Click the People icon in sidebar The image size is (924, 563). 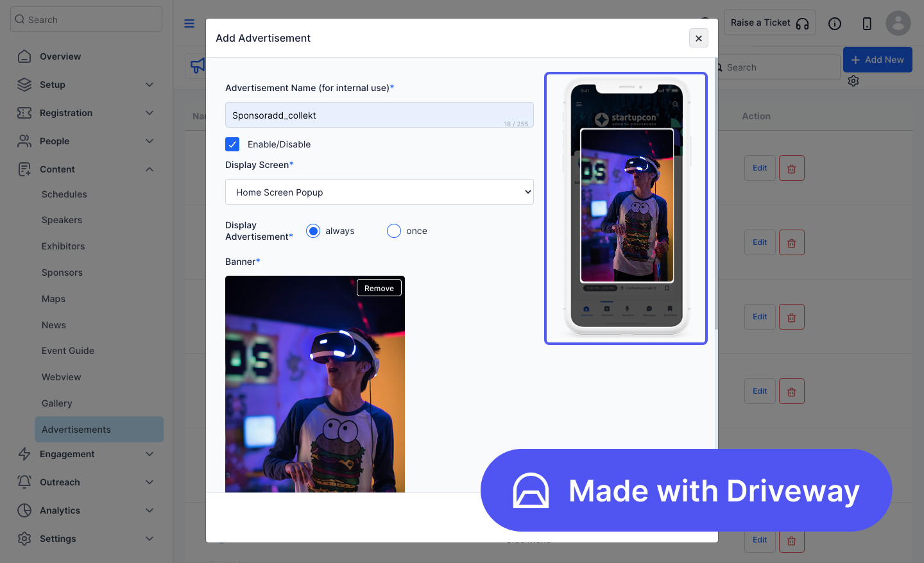click(x=24, y=141)
